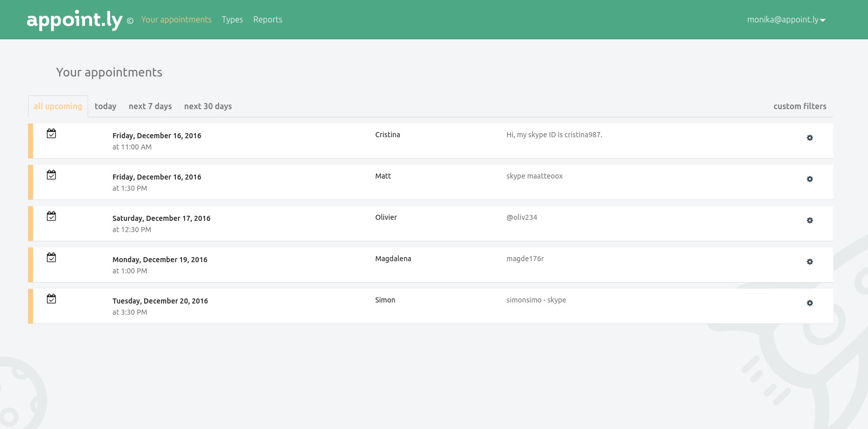Open the gear settings for Matt's appointment
This screenshot has width=868, height=429.
click(x=809, y=179)
